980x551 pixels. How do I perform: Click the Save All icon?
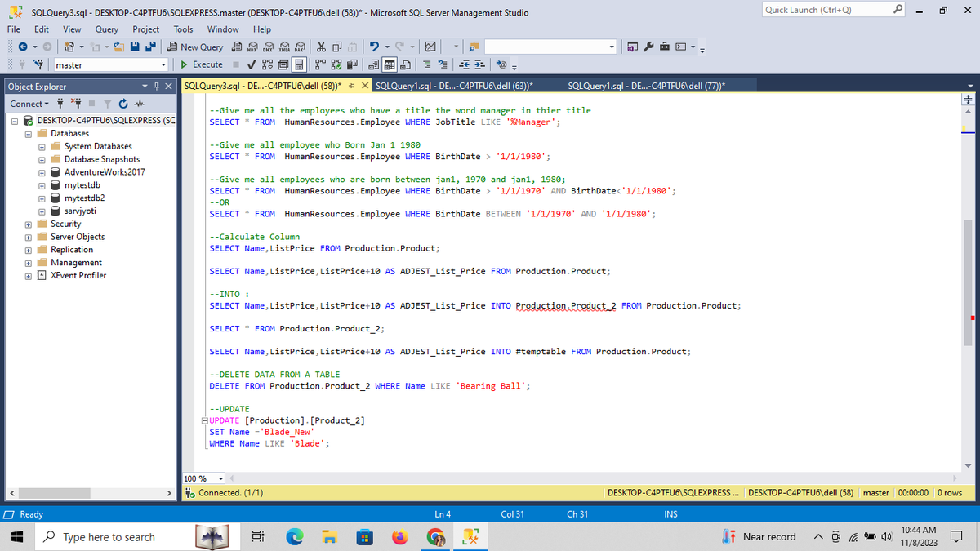pos(150,47)
